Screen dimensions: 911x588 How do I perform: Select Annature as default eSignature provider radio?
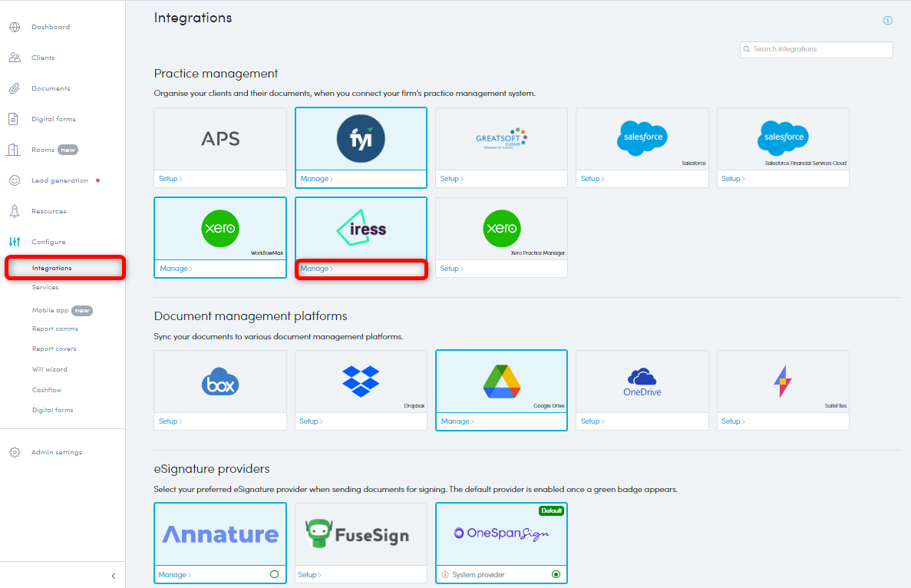[274, 574]
